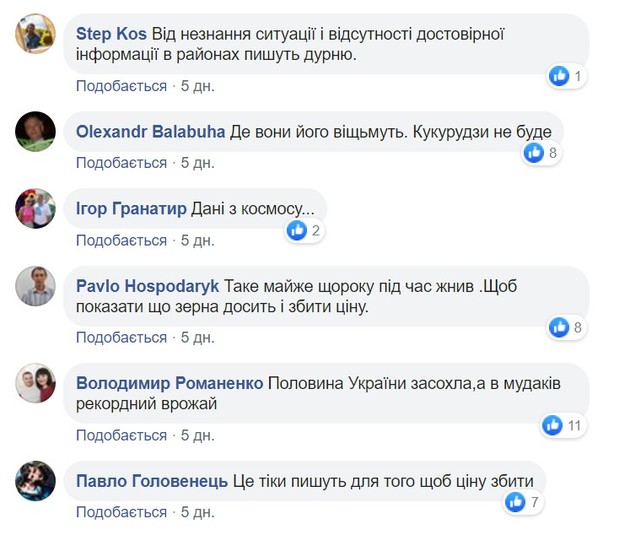Image resolution: width=630 pixels, height=535 pixels.
Task: Click like reaction icon on Павло Головенець comment
Action: [518, 502]
